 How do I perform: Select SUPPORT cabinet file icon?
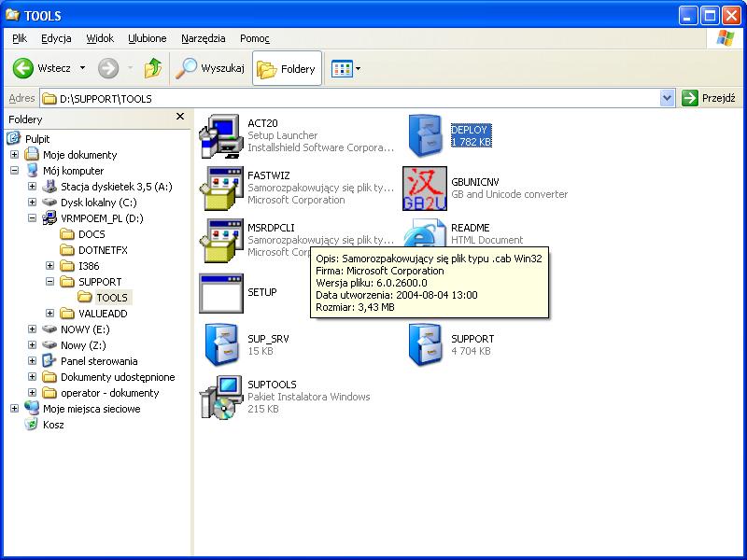coord(425,344)
